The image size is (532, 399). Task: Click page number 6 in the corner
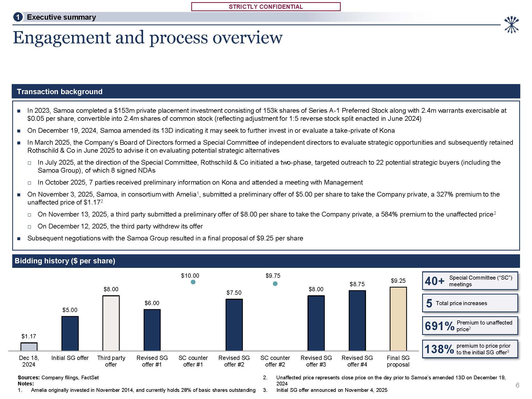(517, 385)
